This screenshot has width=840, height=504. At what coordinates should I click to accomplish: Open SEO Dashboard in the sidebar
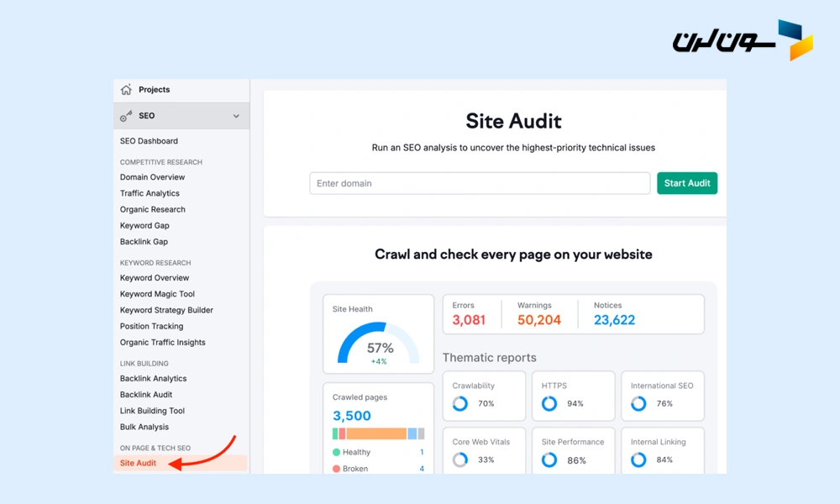149,141
